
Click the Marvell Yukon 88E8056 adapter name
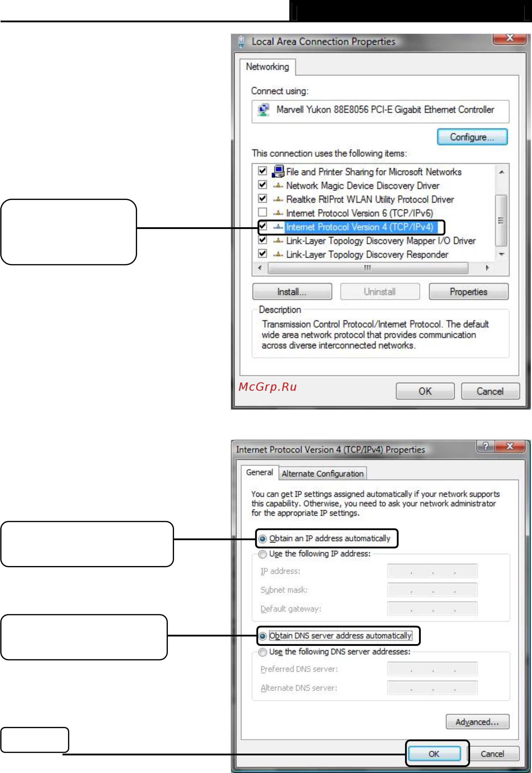pyautogui.click(x=385, y=110)
